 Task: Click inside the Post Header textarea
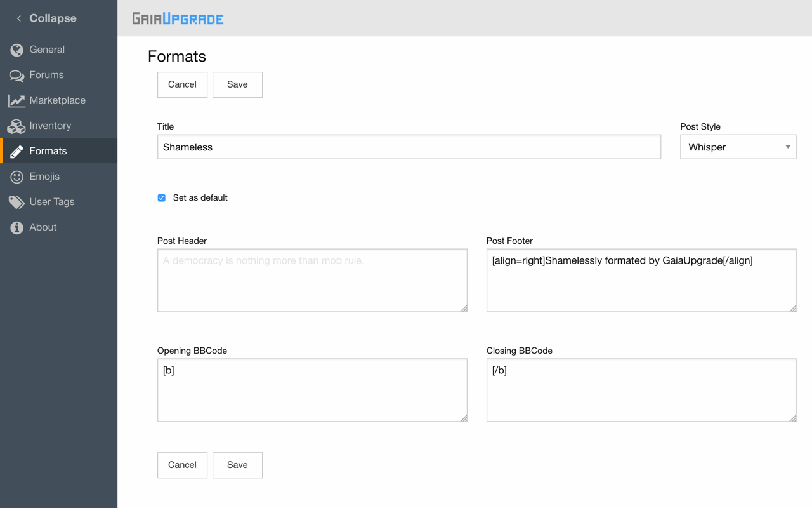point(312,281)
